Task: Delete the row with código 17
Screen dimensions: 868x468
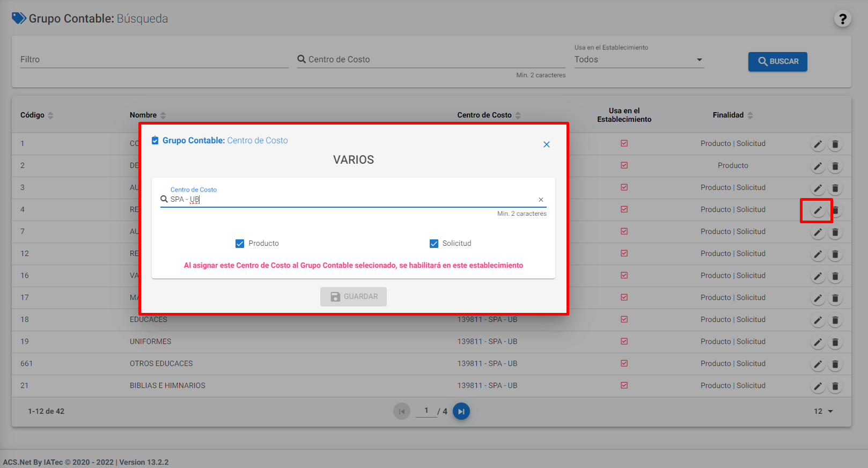Action: [x=835, y=298]
